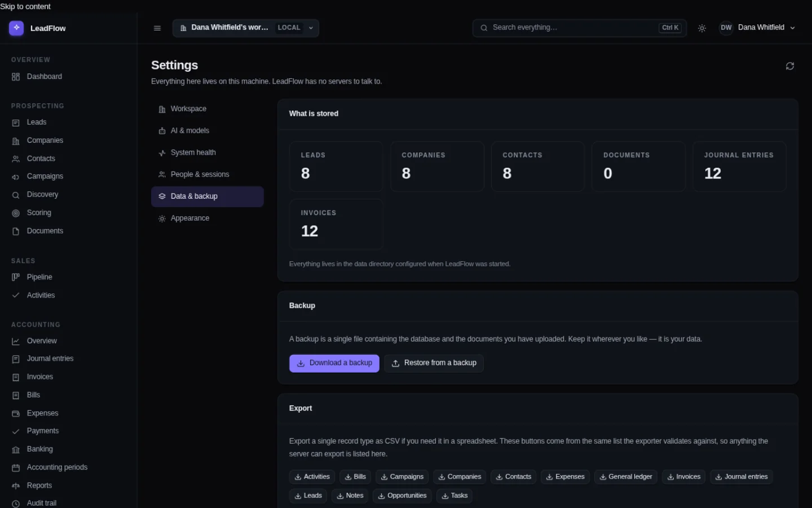Export Opportunities as CSV

(402, 496)
